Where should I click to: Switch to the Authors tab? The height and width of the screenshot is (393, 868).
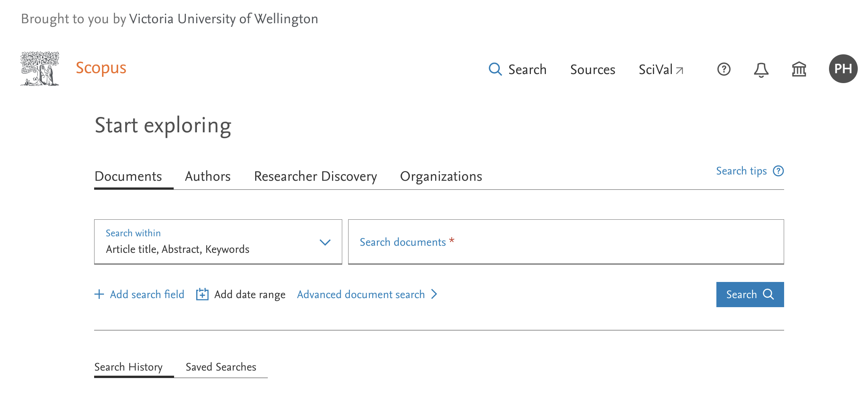(208, 176)
